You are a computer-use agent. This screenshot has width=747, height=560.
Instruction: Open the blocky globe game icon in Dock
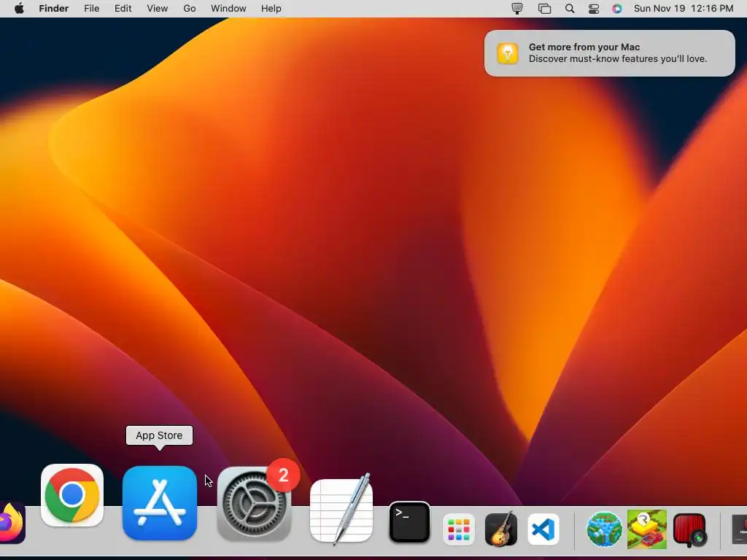click(604, 529)
